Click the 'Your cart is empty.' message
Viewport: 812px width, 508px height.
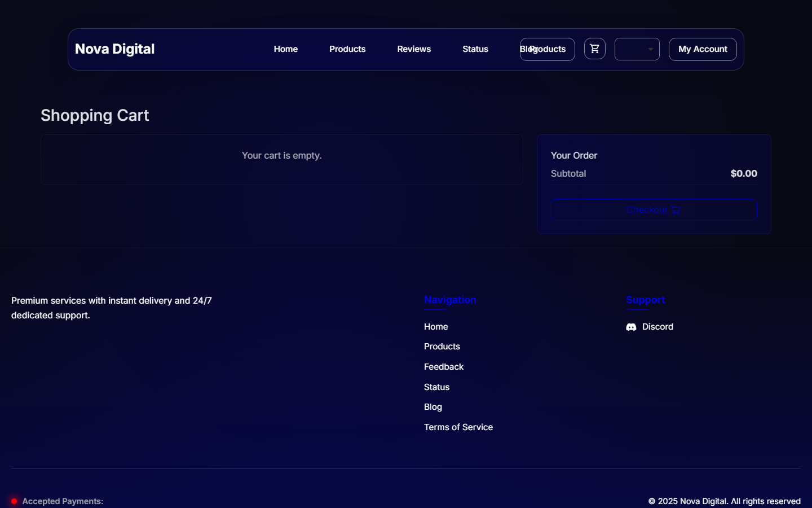(282, 155)
